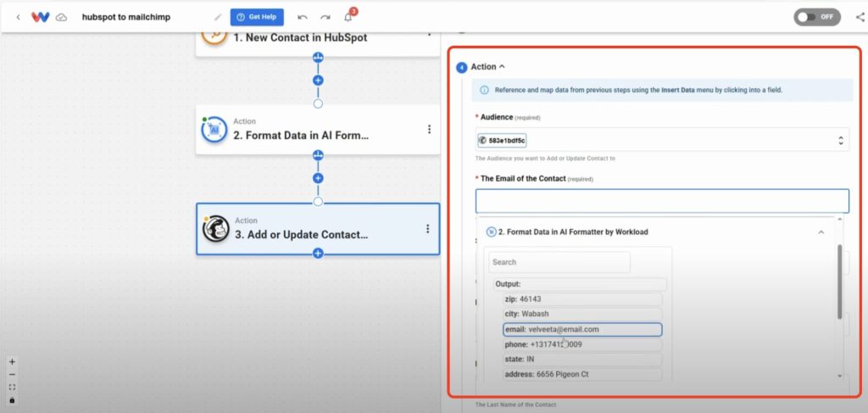Screen dimensions: 868x413
Task: Select the New Contact in HubSpot step
Action: click(318, 42)
